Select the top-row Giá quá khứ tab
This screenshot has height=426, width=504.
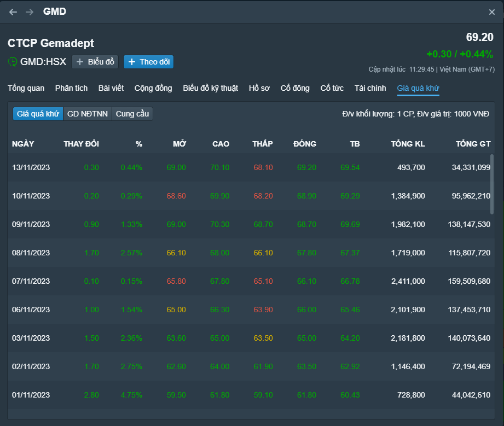[418, 88]
